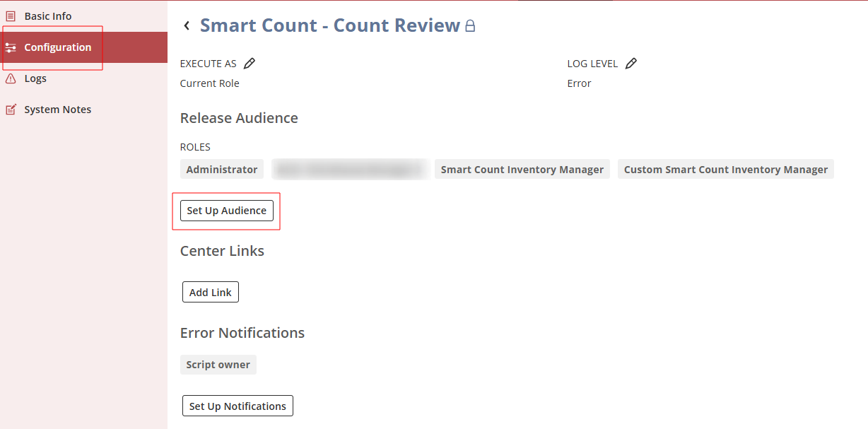The width and height of the screenshot is (868, 429).
Task: Edit Log Level with the pencil icon
Action: pyautogui.click(x=631, y=64)
